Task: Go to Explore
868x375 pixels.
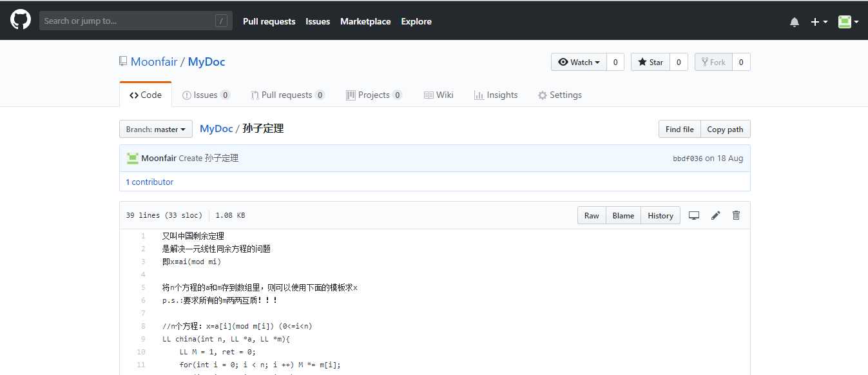Action: pyautogui.click(x=416, y=21)
